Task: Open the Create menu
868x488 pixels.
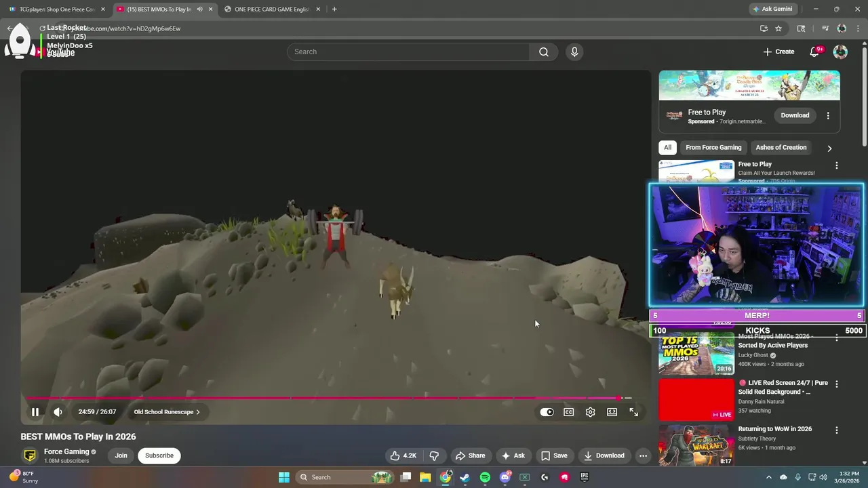Action: click(778, 52)
